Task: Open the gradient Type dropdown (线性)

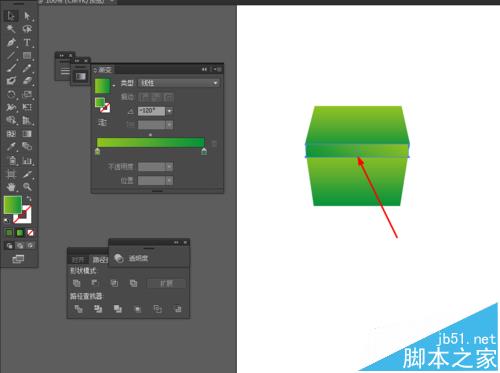Action: click(x=179, y=83)
